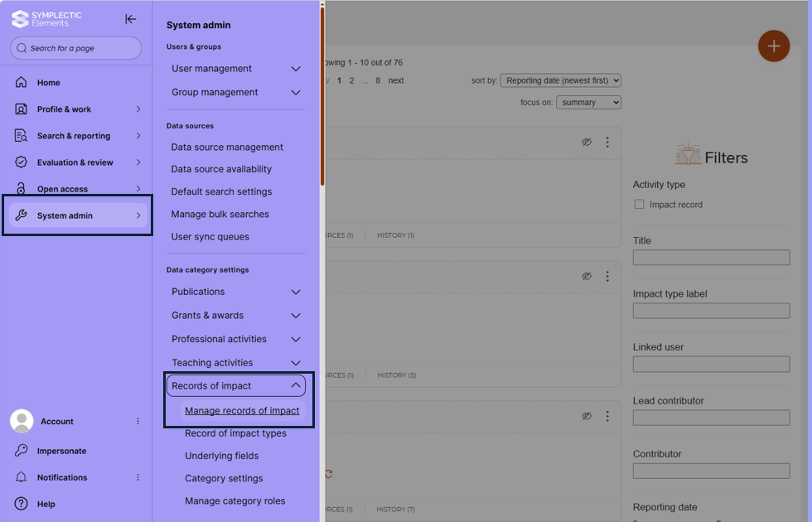Image resolution: width=812 pixels, height=522 pixels.
Task: Open the Search & reporting menu
Action: coord(76,136)
